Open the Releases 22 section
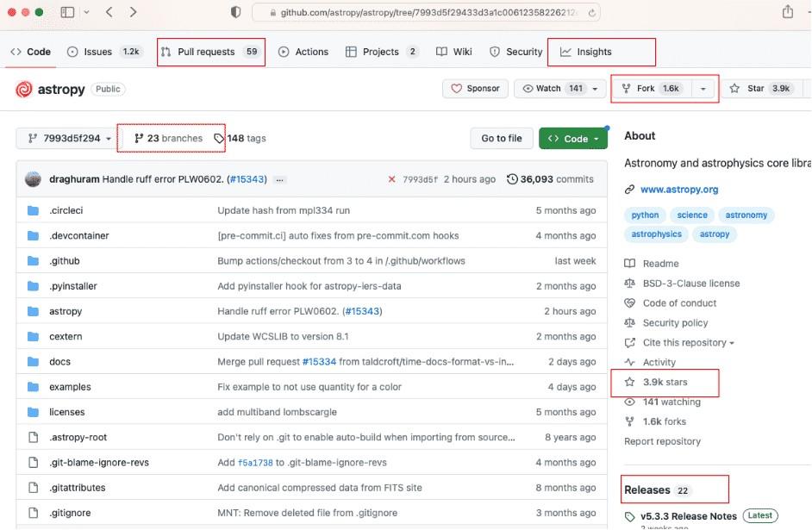Viewport: 812px width, 530px height. tap(657, 490)
